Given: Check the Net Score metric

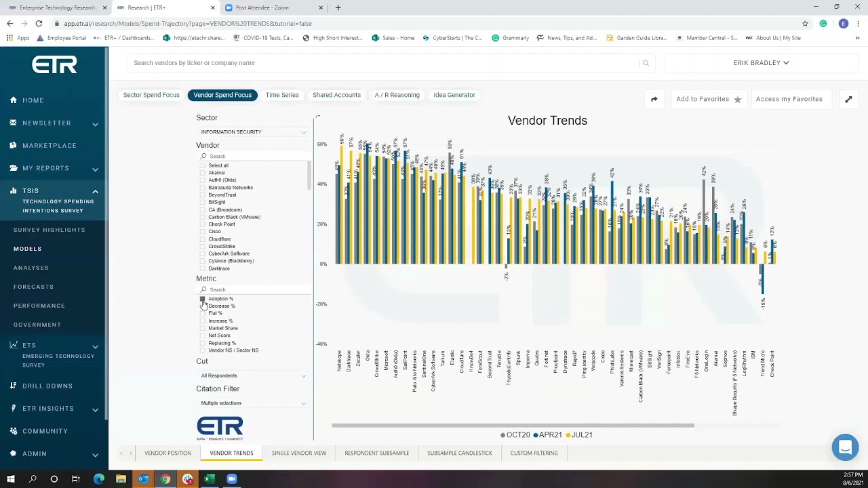Looking at the screenshot, I should point(203,335).
